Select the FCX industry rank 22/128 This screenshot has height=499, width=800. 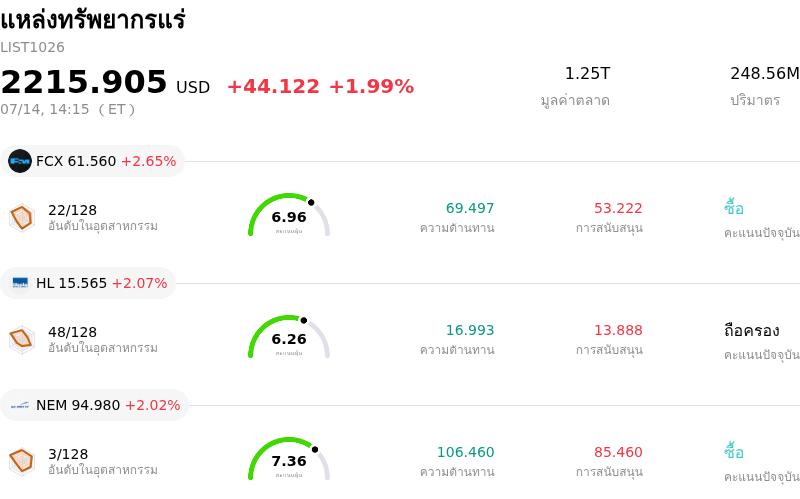pos(72,210)
